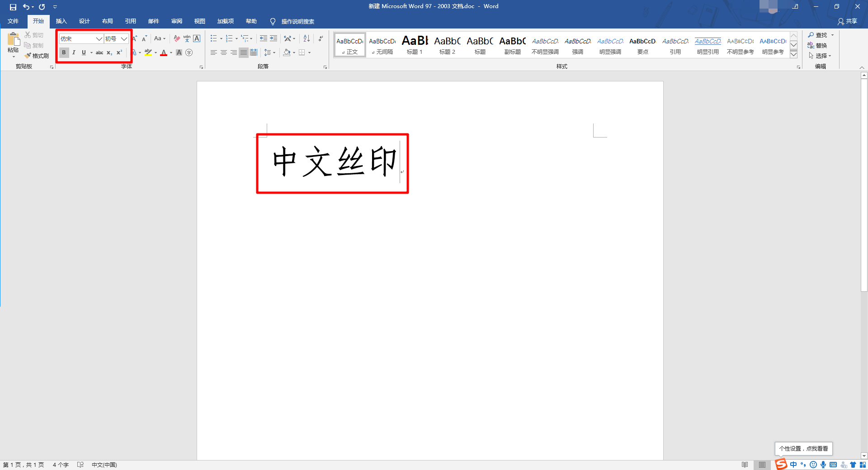Switch to read mode view in the status bar

[x=745, y=465]
